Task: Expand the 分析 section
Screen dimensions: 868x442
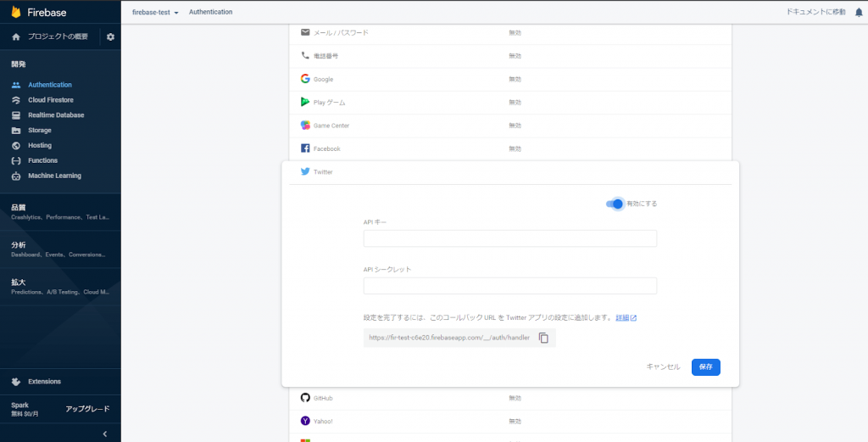Action: coord(60,249)
